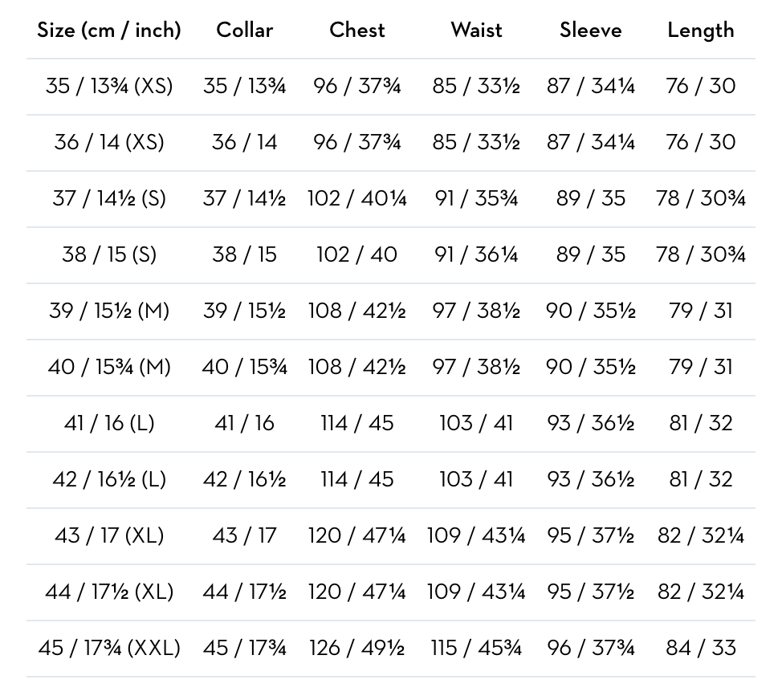The image size is (782, 700).
Task: Select the Size (cm / inch) header
Action: (108, 31)
